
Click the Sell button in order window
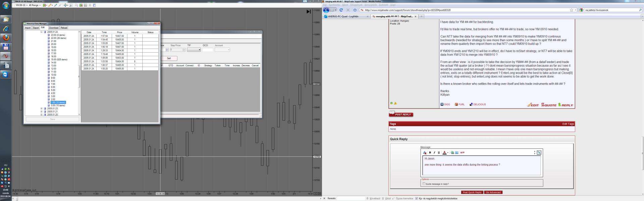(169, 58)
